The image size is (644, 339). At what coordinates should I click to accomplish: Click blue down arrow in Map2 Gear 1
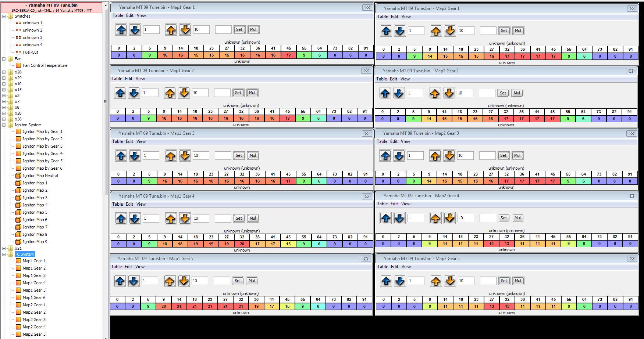tap(399, 31)
